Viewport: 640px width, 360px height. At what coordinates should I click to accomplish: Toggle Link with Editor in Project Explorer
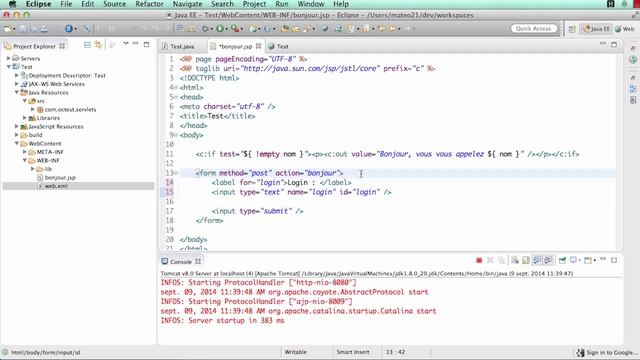[x=98, y=45]
